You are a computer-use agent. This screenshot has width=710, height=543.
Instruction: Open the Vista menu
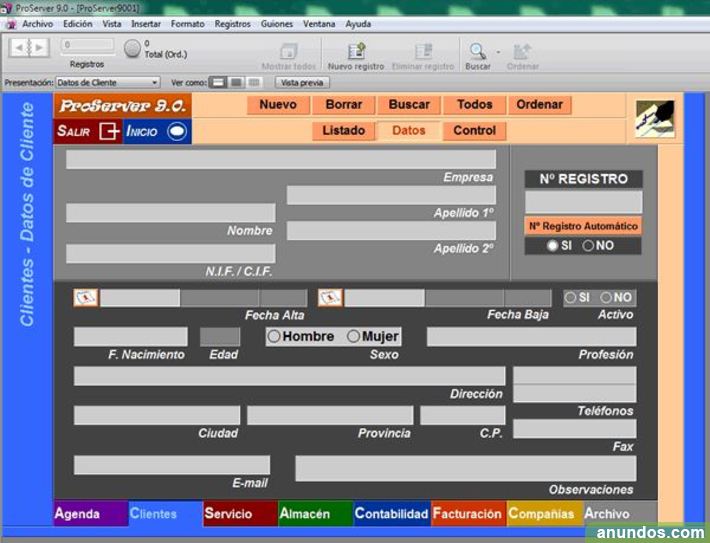(x=111, y=24)
